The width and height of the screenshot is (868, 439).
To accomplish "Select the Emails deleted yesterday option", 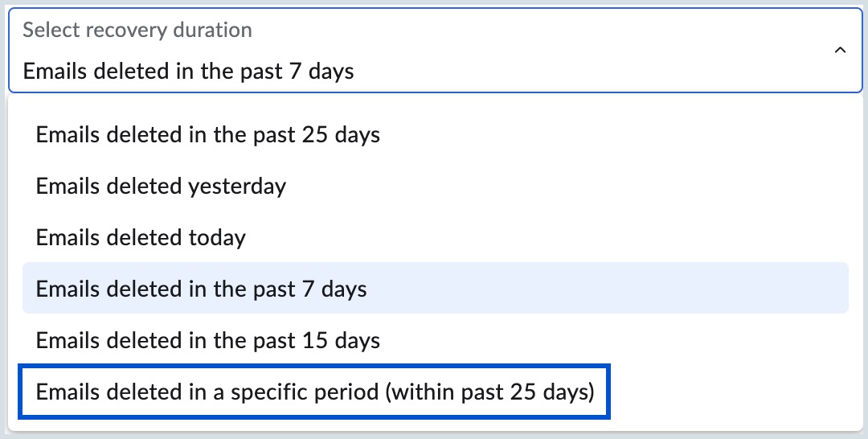I will coord(161,186).
